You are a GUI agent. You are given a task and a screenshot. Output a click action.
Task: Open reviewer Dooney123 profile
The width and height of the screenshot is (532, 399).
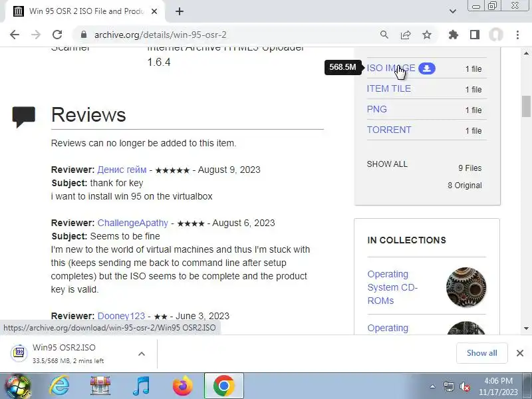coord(121,316)
